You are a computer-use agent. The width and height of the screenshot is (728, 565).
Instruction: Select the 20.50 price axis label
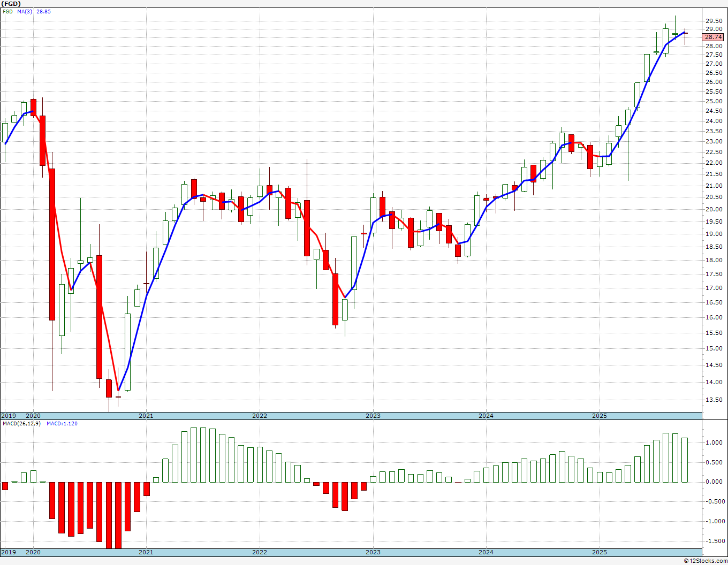(714, 197)
